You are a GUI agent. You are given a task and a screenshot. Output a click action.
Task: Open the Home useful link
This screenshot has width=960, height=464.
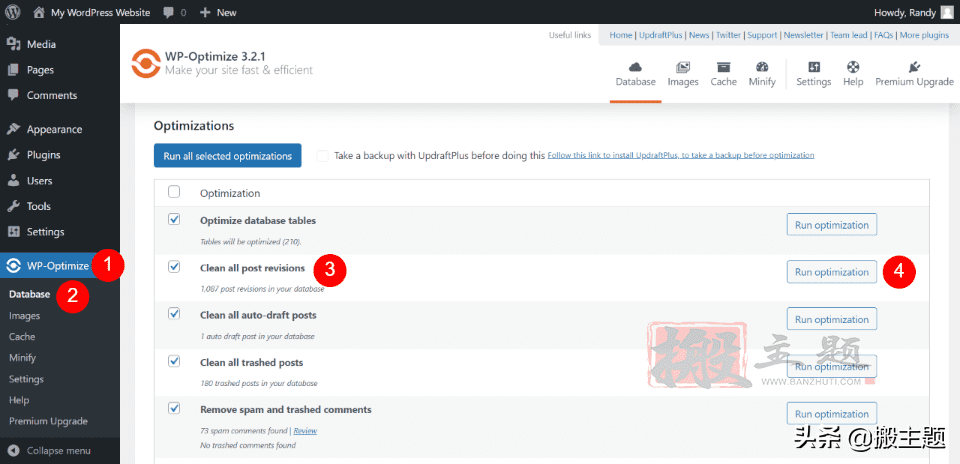coord(621,36)
